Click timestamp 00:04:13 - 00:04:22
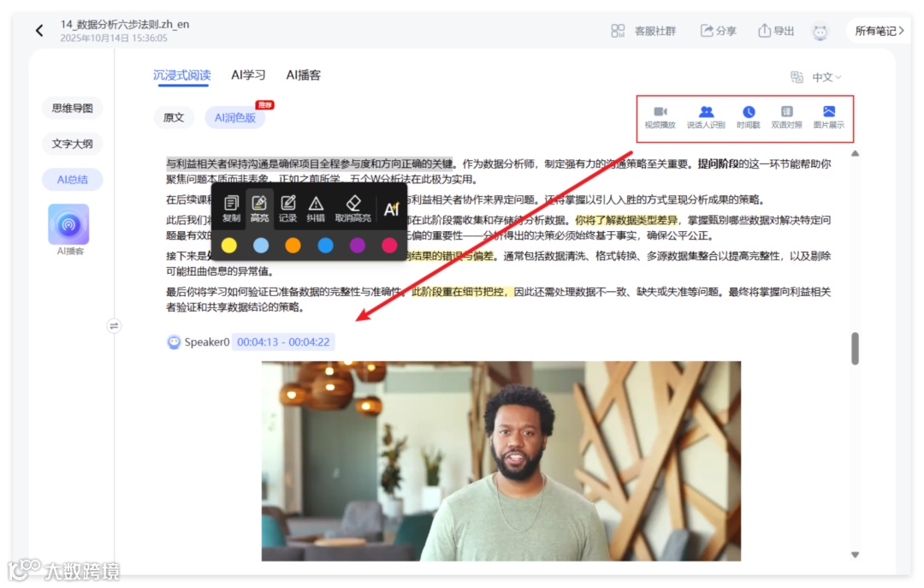 (283, 342)
